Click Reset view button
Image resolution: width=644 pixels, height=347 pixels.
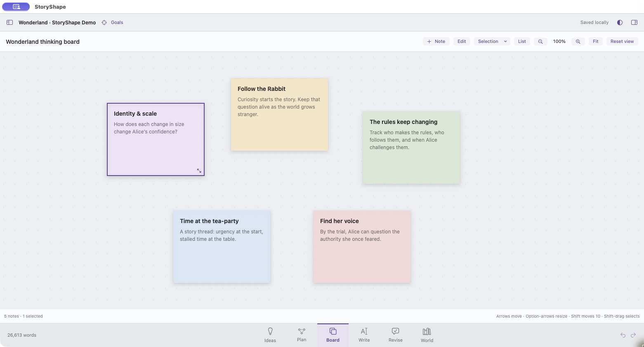tap(622, 41)
